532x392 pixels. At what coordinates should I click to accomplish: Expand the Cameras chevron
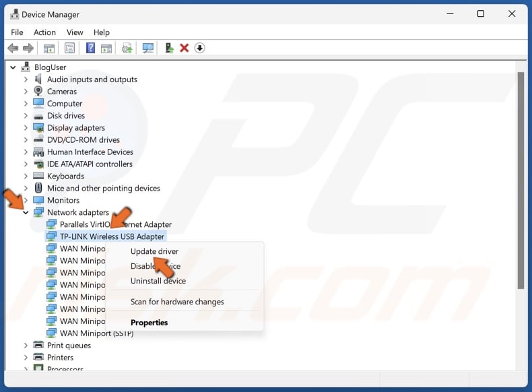tap(26, 92)
